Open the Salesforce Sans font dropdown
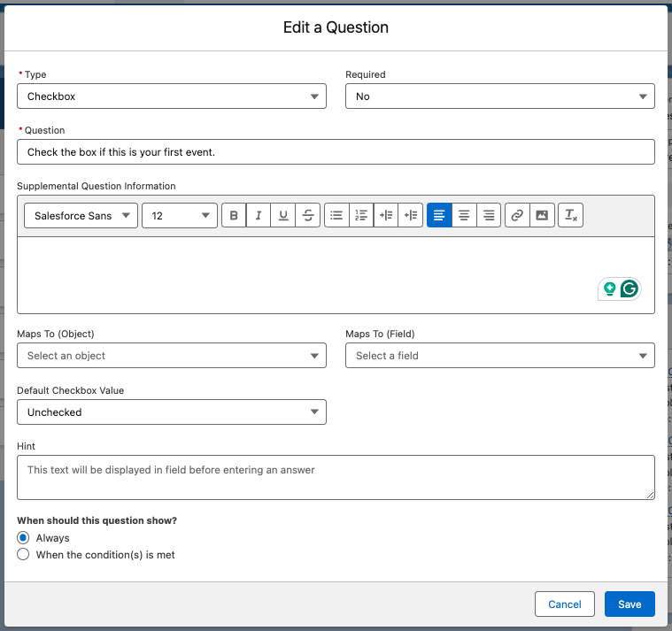Image resolution: width=672 pixels, height=631 pixels. [x=81, y=215]
